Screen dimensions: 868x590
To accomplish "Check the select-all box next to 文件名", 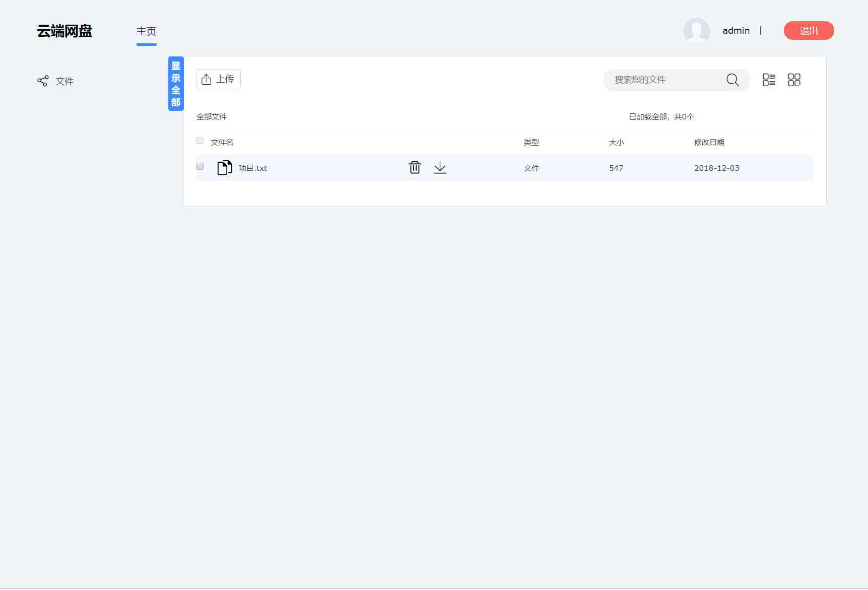I will point(200,141).
